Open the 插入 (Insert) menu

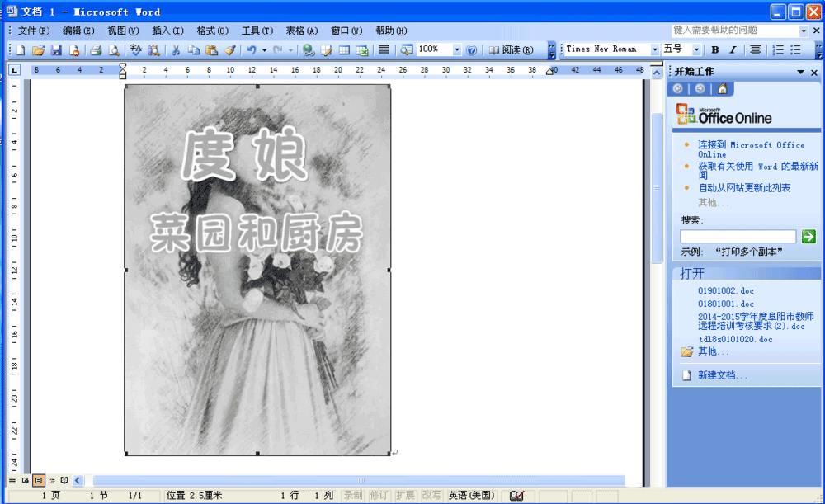tap(167, 31)
